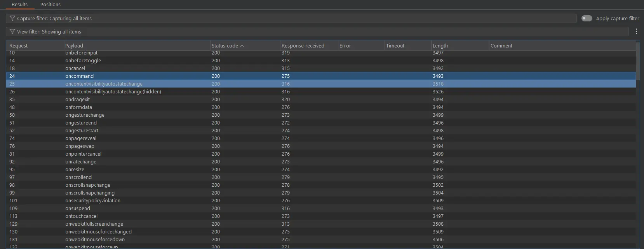Click the Timeout column header
This screenshot has width=644, height=249.
click(395, 46)
